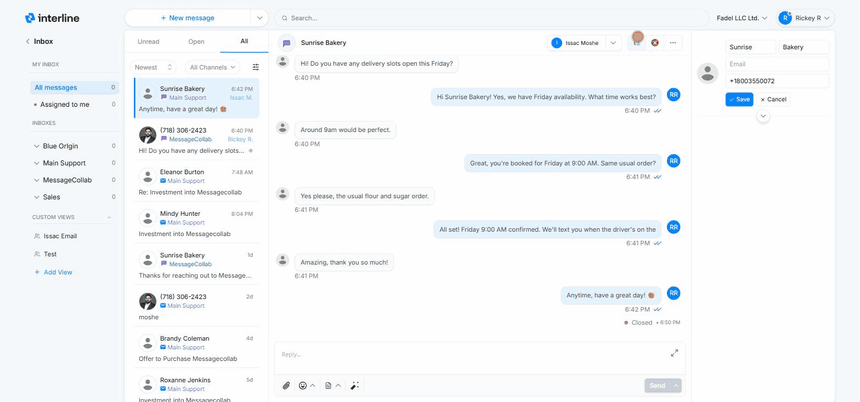This screenshot has height=402, width=860.
Task: Expand the reply editor
Action: pyautogui.click(x=675, y=353)
